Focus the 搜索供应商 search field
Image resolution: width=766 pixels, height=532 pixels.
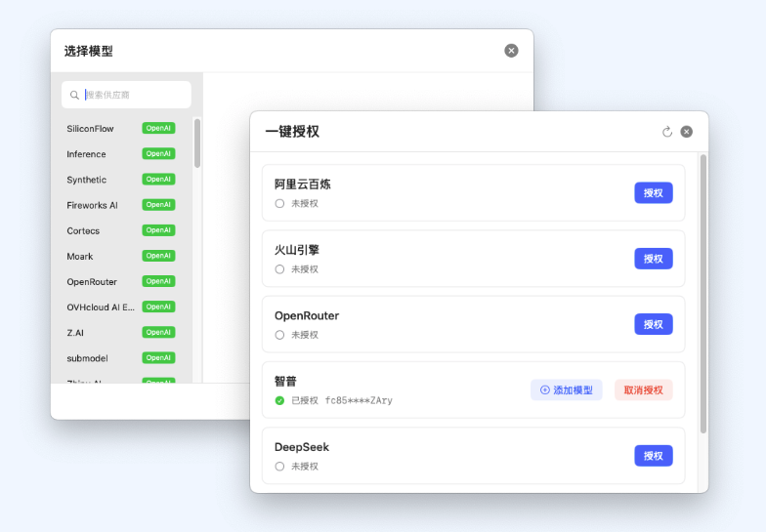point(132,95)
